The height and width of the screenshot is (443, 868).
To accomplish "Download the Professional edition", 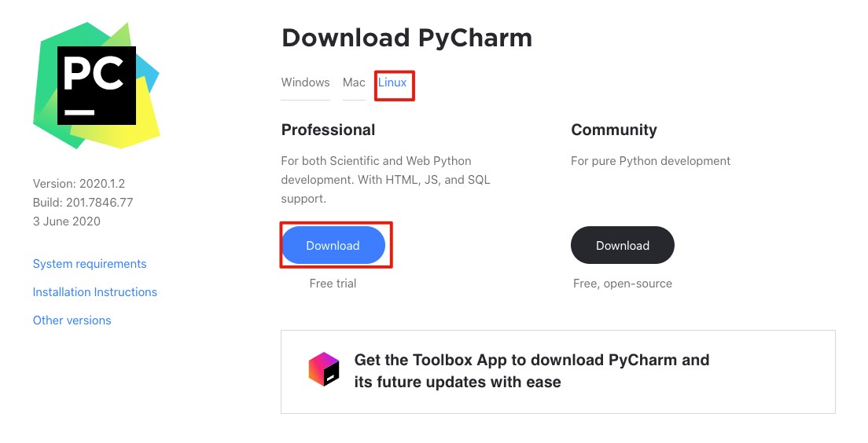I will 333,245.
